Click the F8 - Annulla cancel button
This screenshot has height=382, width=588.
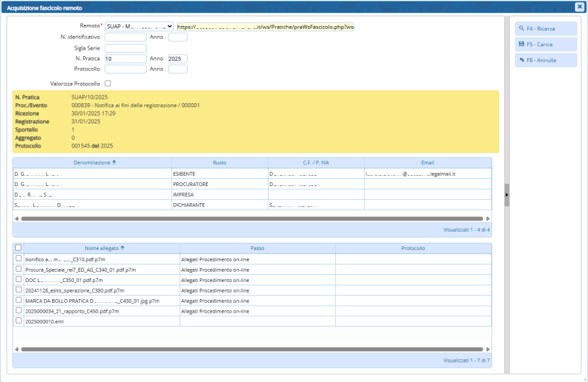pyautogui.click(x=546, y=60)
